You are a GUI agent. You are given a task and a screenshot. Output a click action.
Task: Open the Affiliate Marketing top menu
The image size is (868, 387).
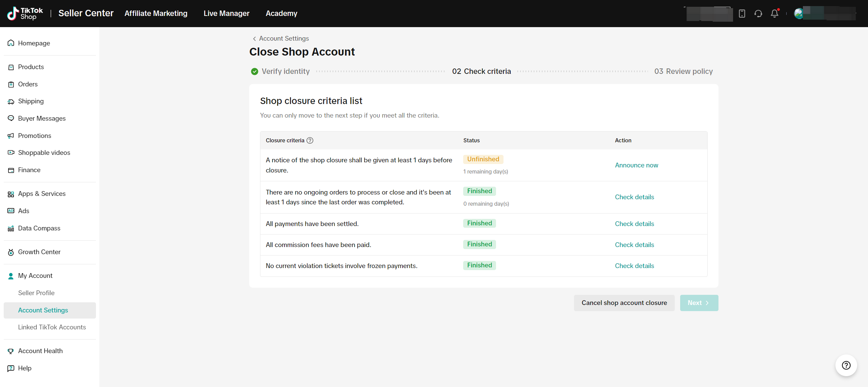tap(156, 14)
